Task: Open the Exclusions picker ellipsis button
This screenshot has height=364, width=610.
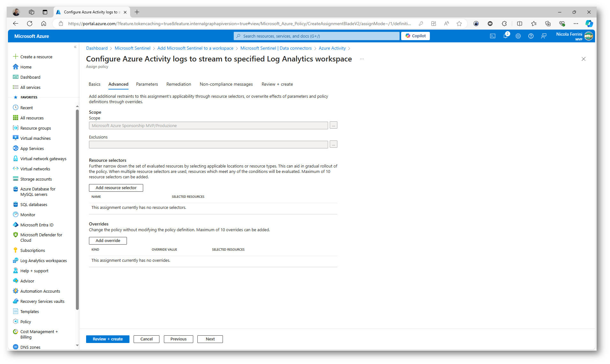Action: pos(334,145)
